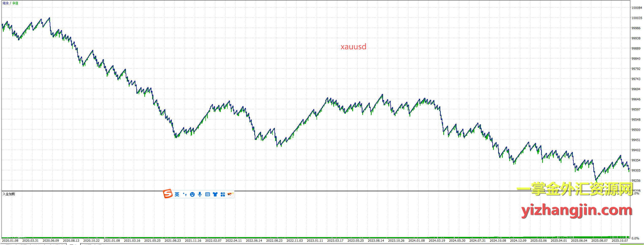
Task: Click the 100084 value on price axis
Action: click(x=637, y=8)
